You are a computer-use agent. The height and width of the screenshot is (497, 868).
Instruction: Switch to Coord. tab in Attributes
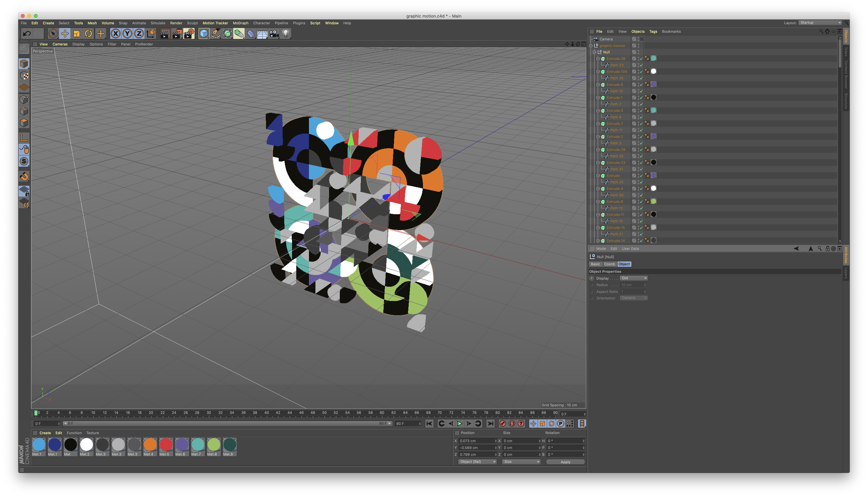tap(609, 264)
